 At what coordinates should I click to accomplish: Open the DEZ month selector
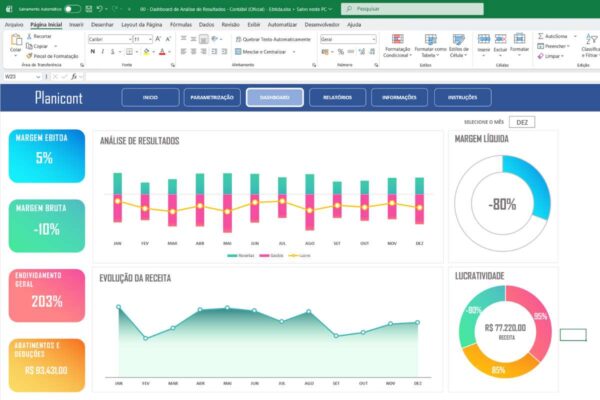(x=522, y=122)
